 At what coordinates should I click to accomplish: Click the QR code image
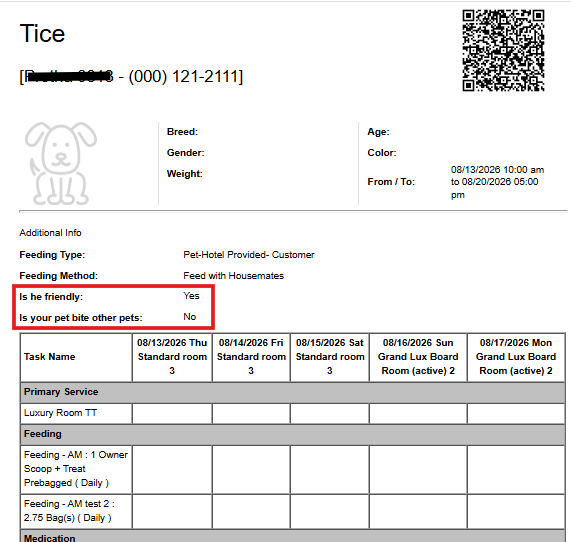click(503, 50)
